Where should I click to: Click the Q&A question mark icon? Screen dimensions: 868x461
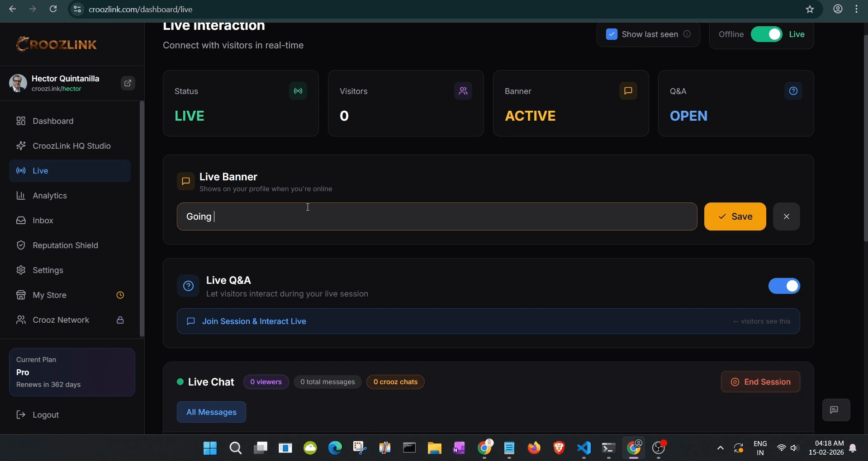[794, 91]
